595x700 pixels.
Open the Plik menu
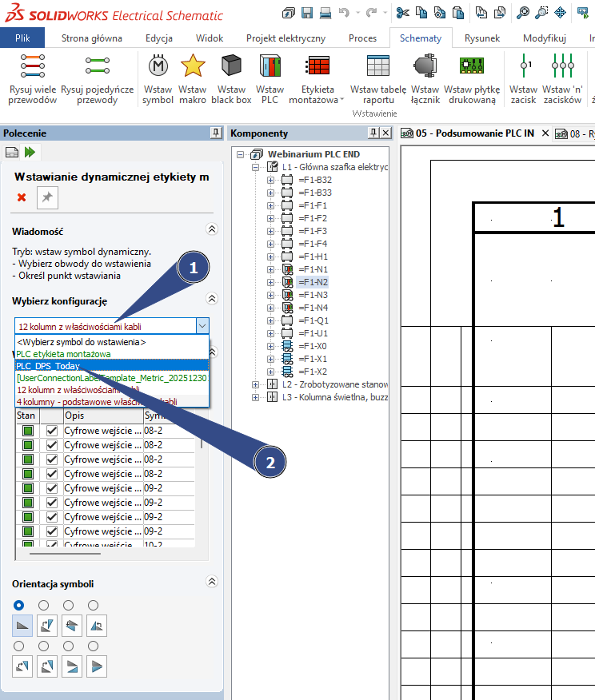[22, 38]
